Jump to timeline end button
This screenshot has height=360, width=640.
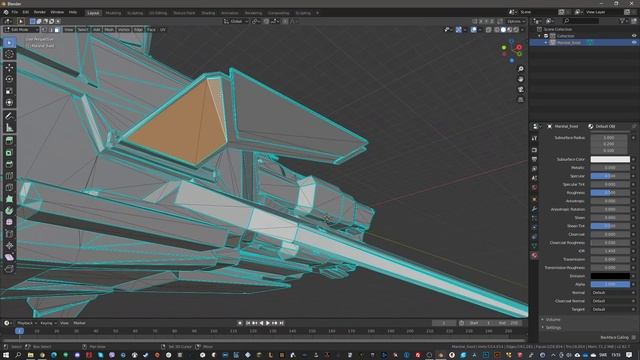[x=282, y=323]
